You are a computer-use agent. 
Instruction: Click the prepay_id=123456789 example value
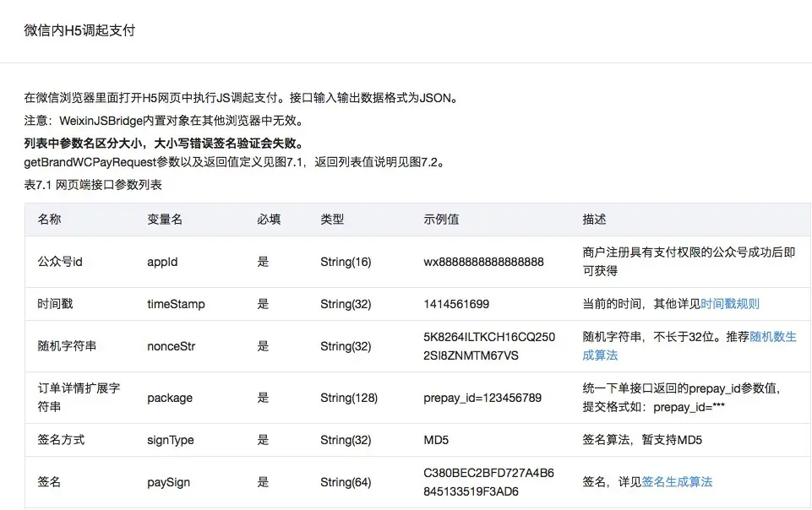(482, 398)
